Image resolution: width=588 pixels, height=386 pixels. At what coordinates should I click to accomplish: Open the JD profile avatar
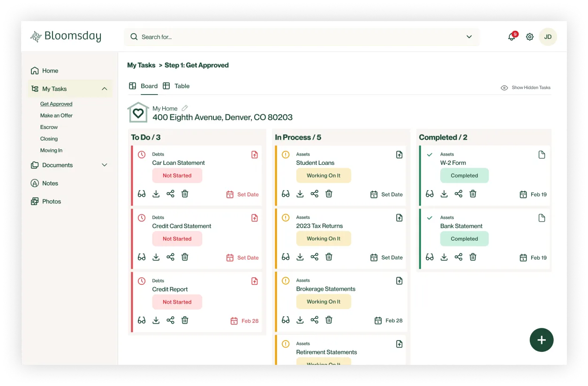(548, 37)
